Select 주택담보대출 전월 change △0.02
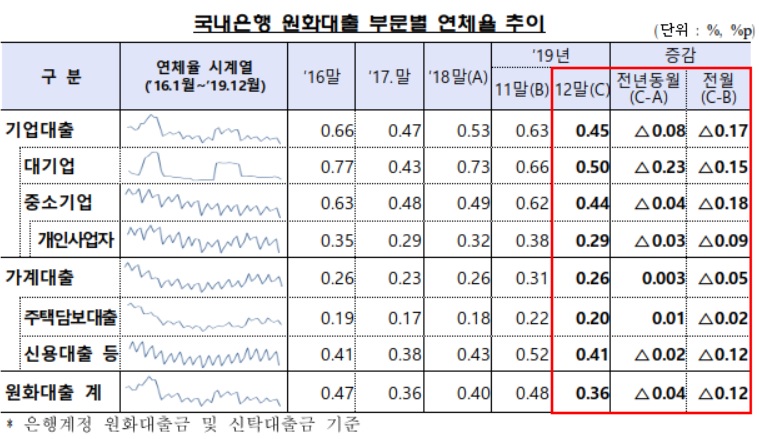This screenshot has width=759, height=439. point(724,318)
